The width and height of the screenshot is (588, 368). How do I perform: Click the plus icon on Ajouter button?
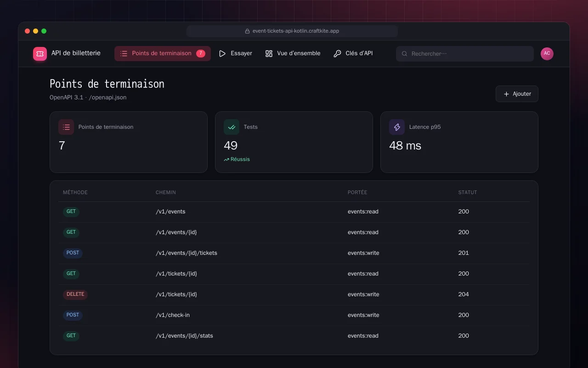506,94
